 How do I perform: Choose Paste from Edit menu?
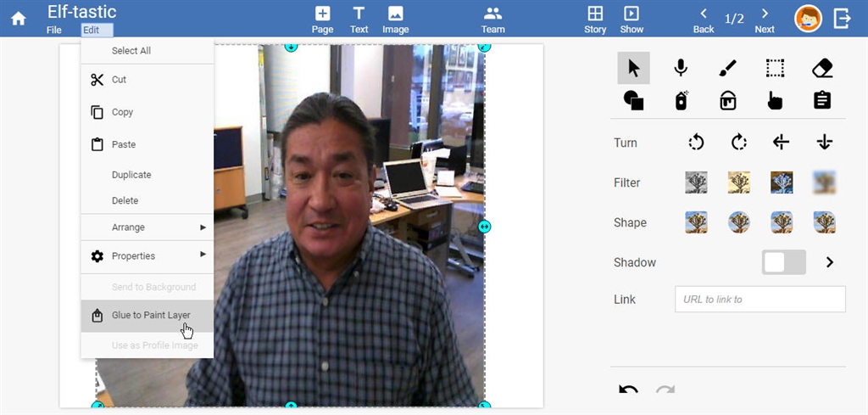point(147,144)
